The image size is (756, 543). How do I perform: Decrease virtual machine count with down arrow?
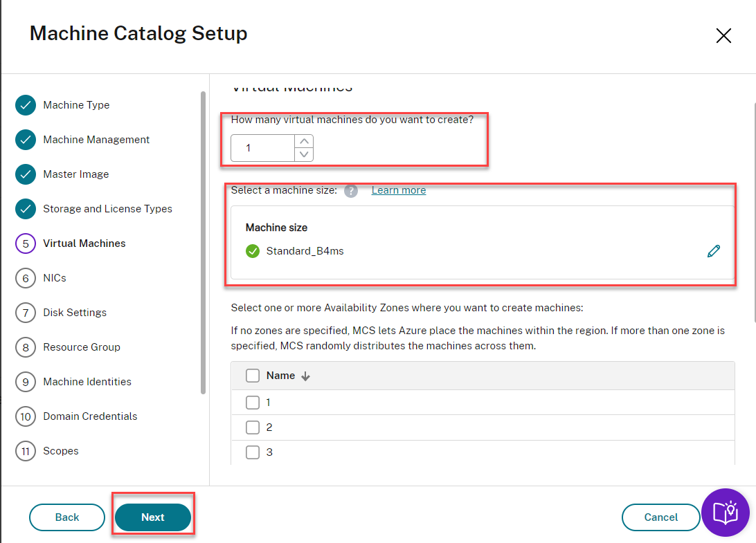(304, 154)
